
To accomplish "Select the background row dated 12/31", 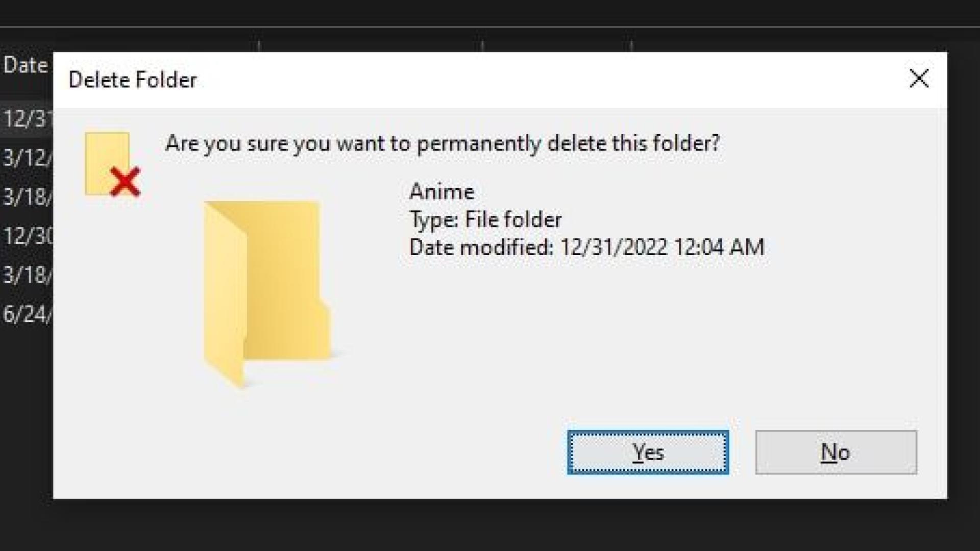I will (27, 119).
